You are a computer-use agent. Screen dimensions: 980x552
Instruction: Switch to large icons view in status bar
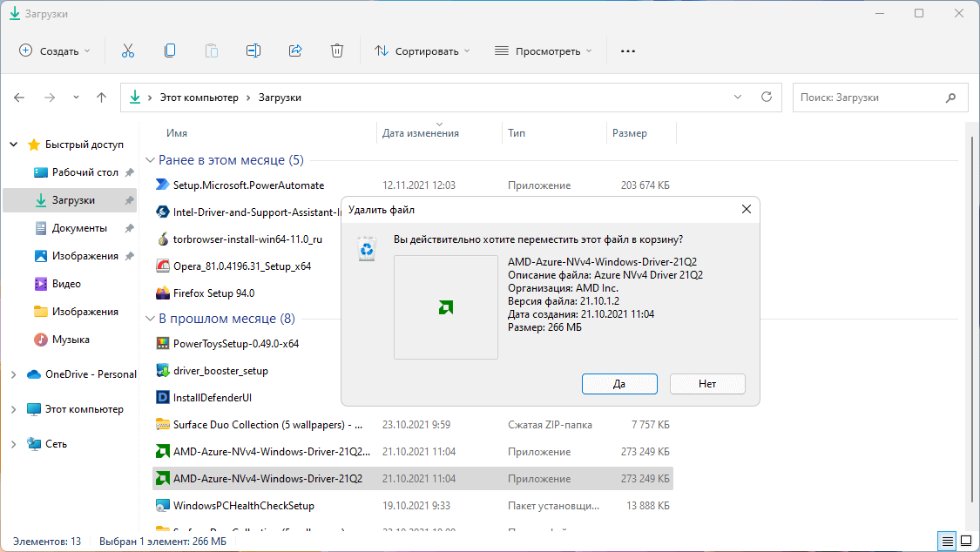[966, 541]
